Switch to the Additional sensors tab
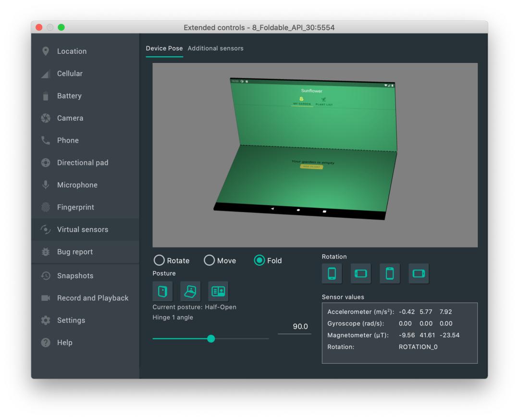Screen dimensions: 519x420 (216, 48)
